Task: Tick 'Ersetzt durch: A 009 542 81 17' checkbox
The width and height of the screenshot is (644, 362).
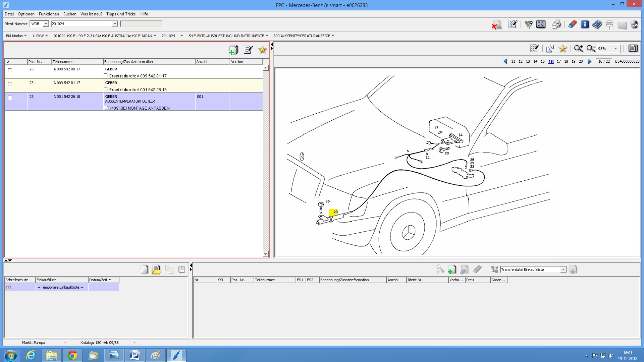Action: pos(106,75)
